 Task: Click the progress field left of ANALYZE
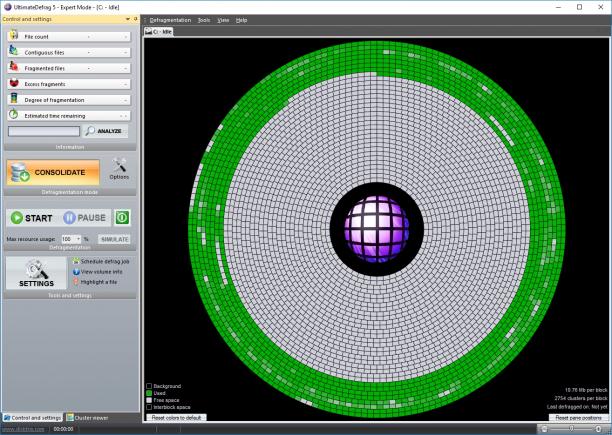click(x=44, y=131)
